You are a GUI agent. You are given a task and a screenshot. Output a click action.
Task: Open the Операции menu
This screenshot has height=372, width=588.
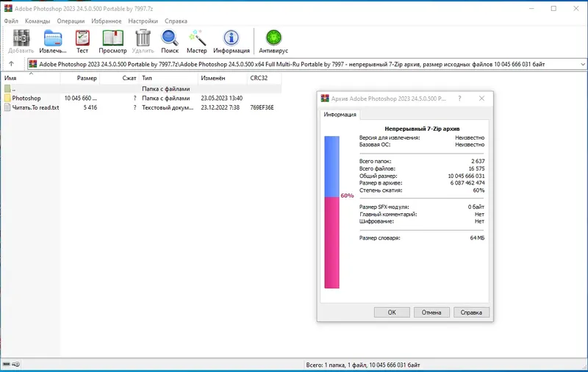(x=71, y=21)
